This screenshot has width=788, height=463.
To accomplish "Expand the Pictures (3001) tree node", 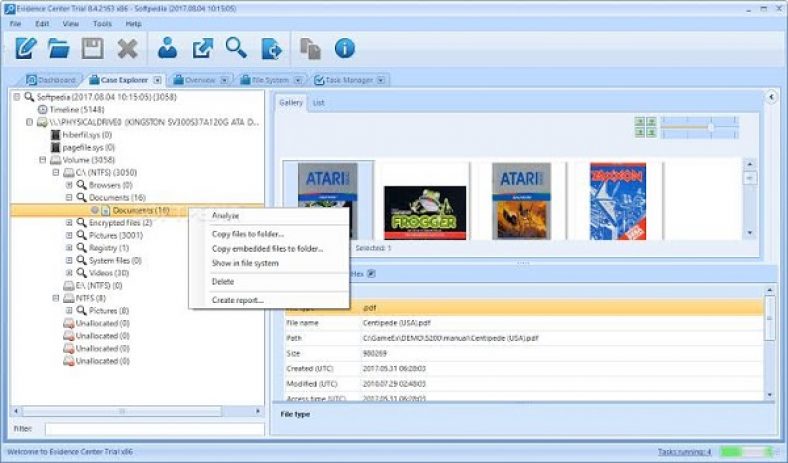I will 69,236.
